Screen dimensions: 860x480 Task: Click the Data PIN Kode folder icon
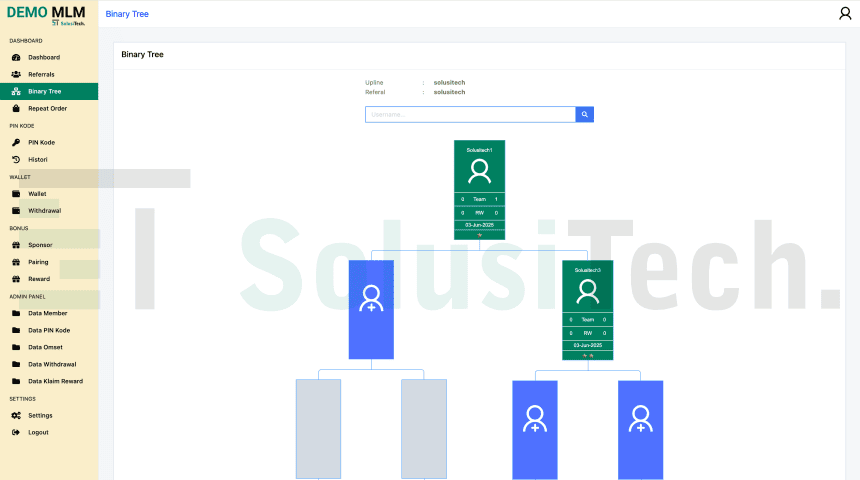pos(16,330)
